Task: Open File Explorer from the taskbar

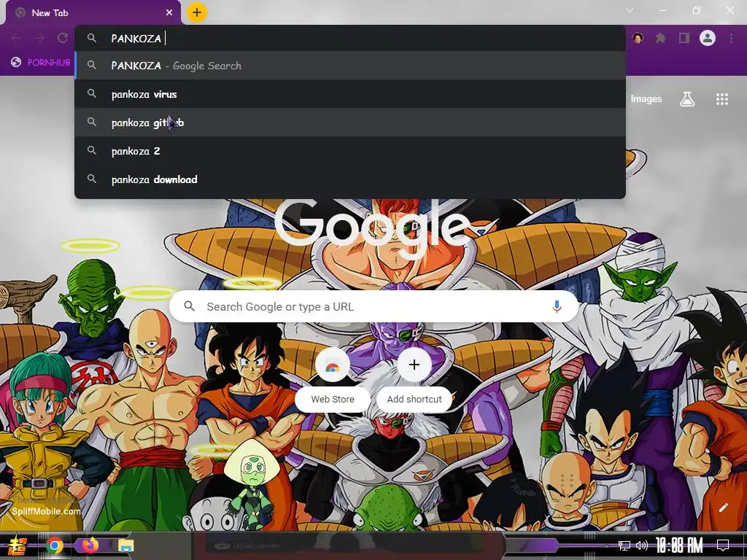Action: click(126, 545)
